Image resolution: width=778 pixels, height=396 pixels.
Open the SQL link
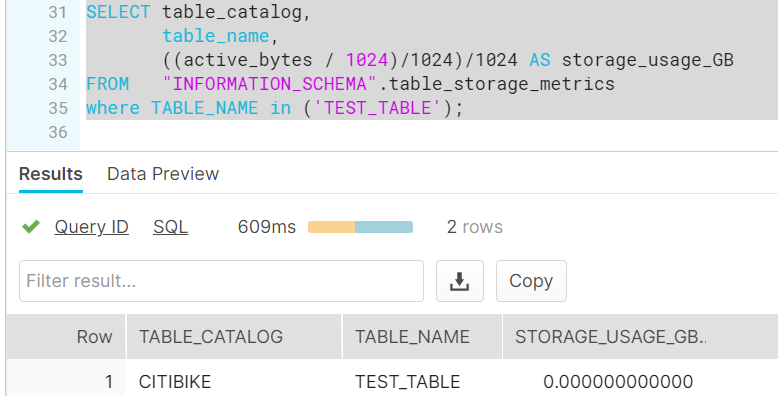(x=170, y=227)
